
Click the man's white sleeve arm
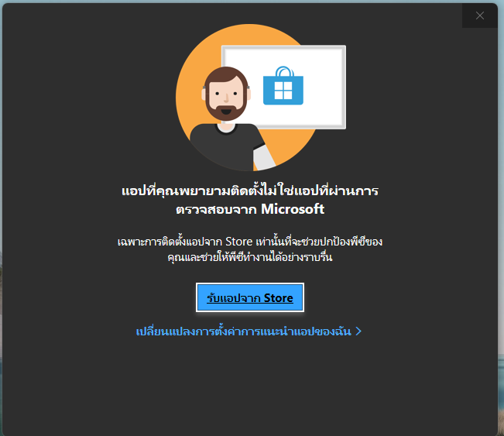[x=263, y=157]
